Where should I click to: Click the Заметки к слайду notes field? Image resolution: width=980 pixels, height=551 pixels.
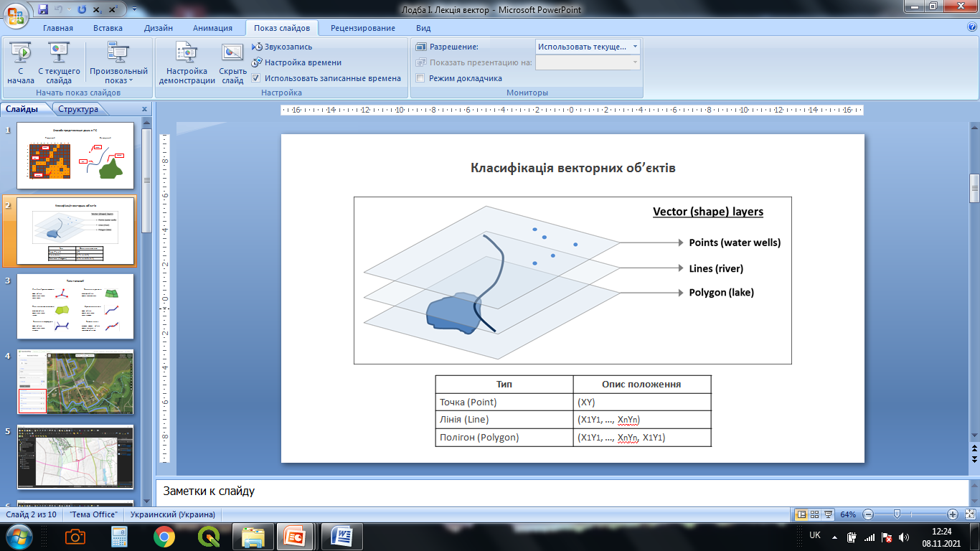click(561, 492)
